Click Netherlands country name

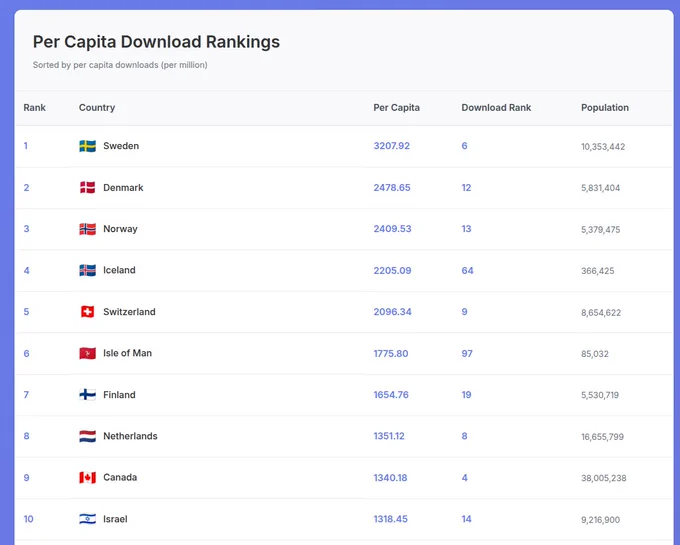(130, 437)
